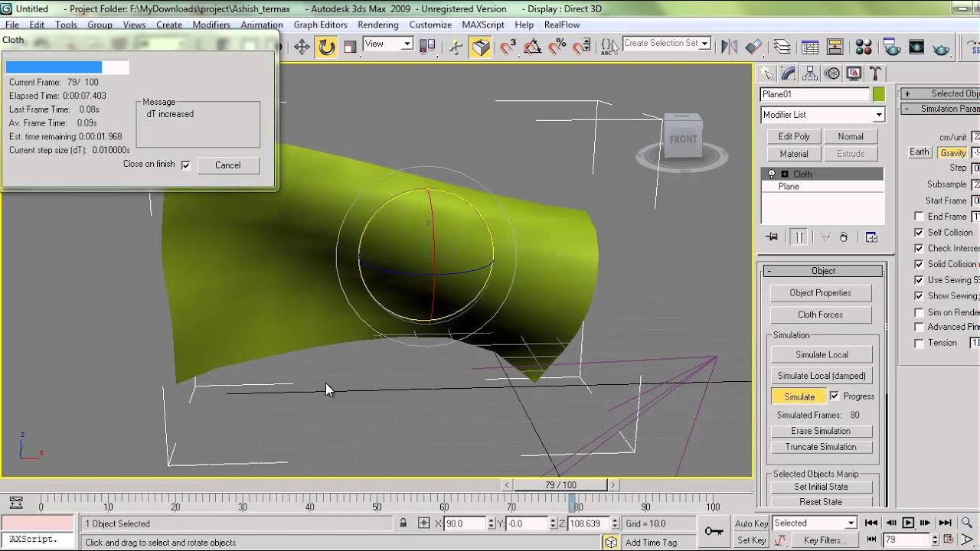This screenshot has width=980, height=551.
Task: Open the Animation menu
Action: pos(262,24)
